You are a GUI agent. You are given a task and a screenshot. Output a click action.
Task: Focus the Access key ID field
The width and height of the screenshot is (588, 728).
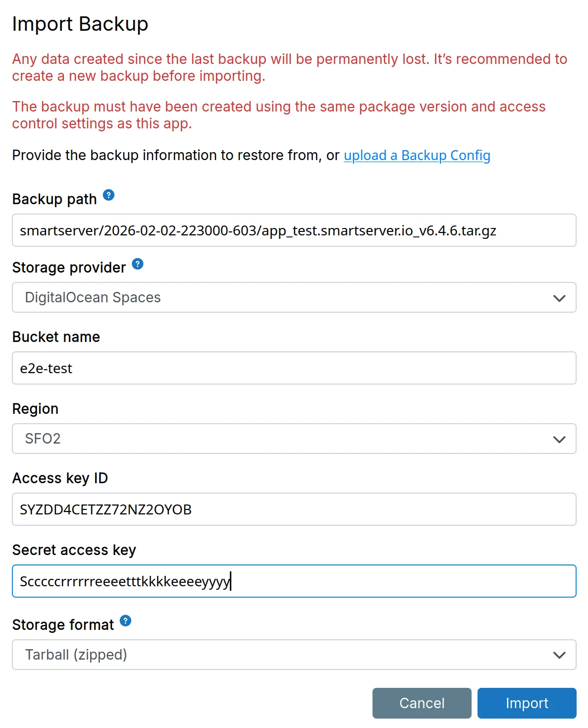294,509
